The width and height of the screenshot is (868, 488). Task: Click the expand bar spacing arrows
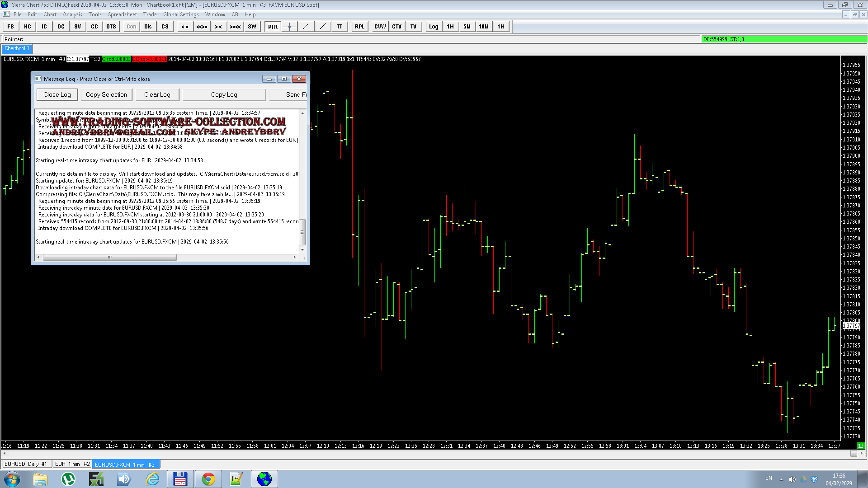pyautogui.click(x=185, y=27)
